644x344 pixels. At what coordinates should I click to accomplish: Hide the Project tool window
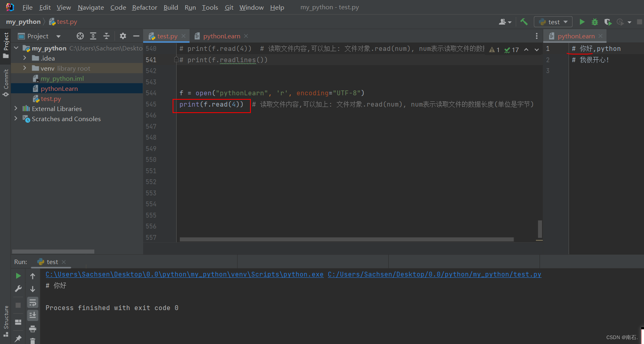(136, 36)
